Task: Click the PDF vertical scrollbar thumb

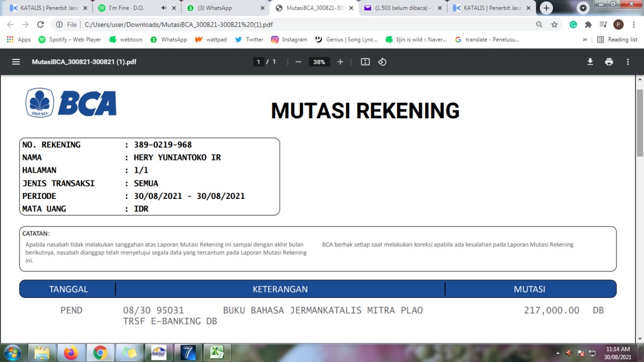Action: (x=640, y=122)
